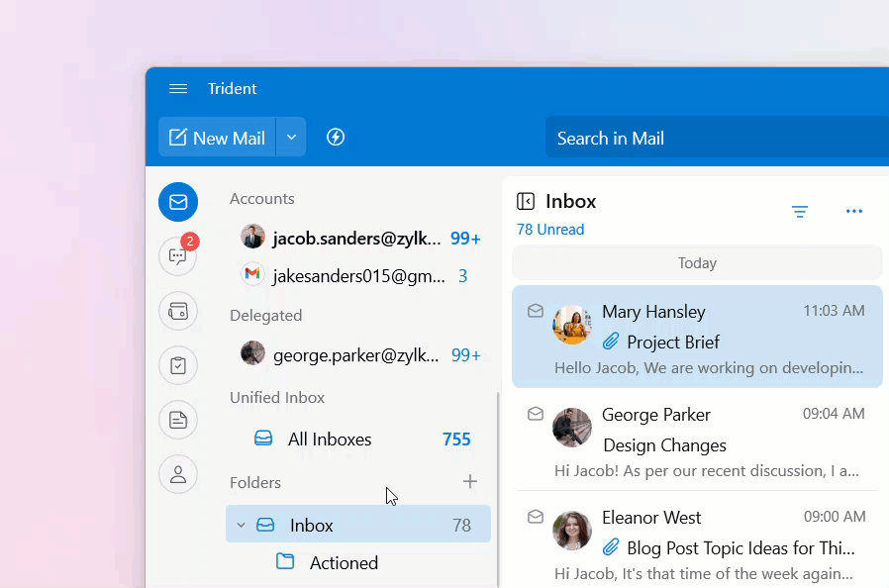The width and height of the screenshot is (889, 588).
Task: Click the Delegated section heading
Action: (x=266, y=315)
